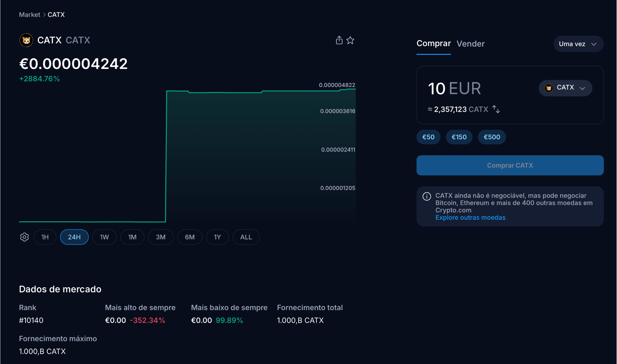Click the CATX fox logo beside the title
Viewport: 617px width, 364px height.
point(26,40)
